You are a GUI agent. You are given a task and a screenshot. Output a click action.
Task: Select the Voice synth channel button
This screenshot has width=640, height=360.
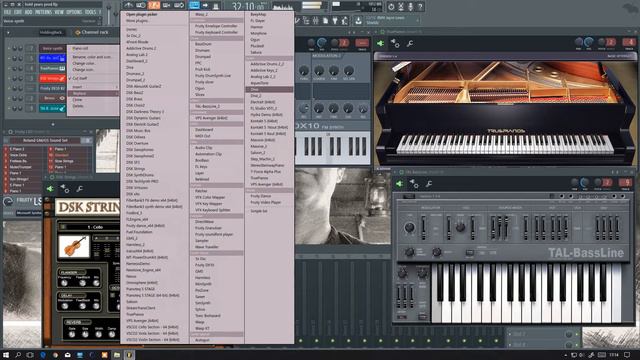coord(52,48)
